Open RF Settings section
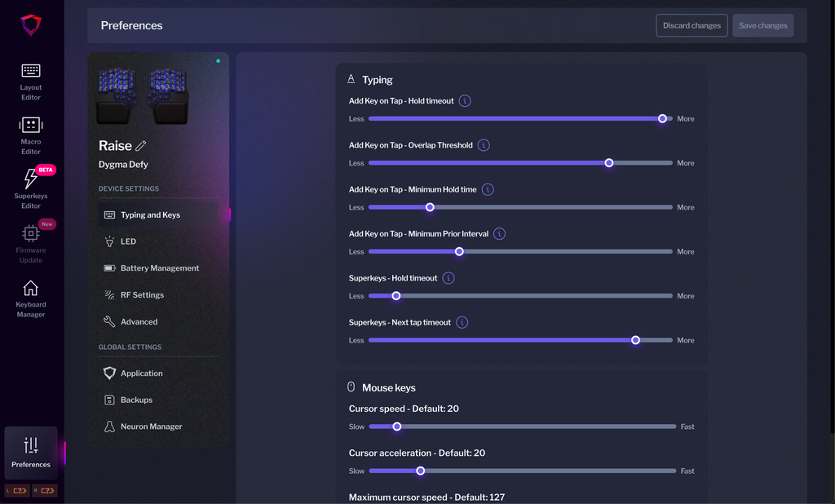The height and width of the screenshot is (504, 835). (142, 295)
